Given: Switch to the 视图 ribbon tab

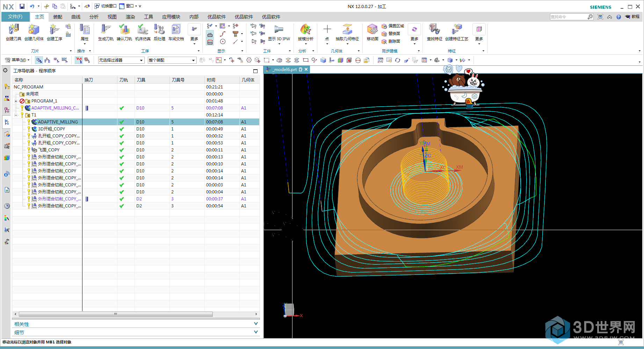Looking at the screenshot, I should [112, 17].
